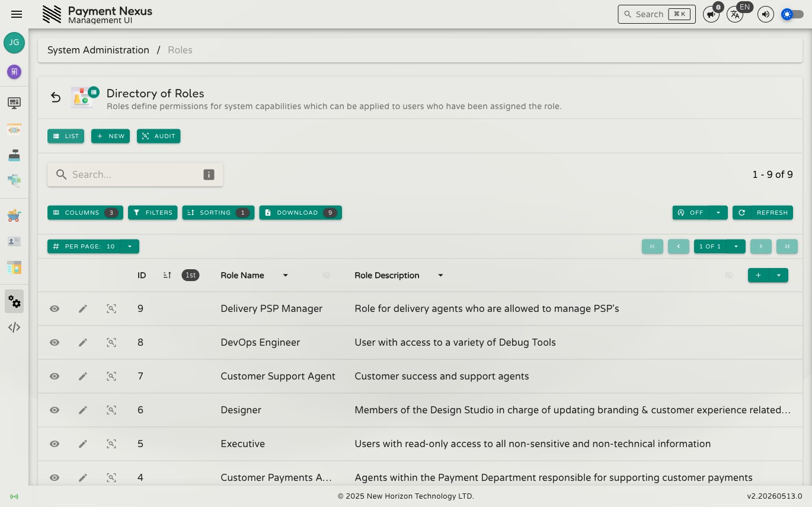The image size is (812, 507).
Task: Click the purple badge icon below avatar
Action: click(x=14, y=72)
